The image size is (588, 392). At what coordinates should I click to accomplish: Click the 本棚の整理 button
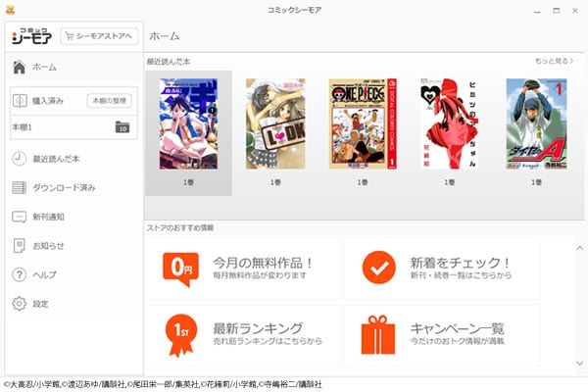109,101
